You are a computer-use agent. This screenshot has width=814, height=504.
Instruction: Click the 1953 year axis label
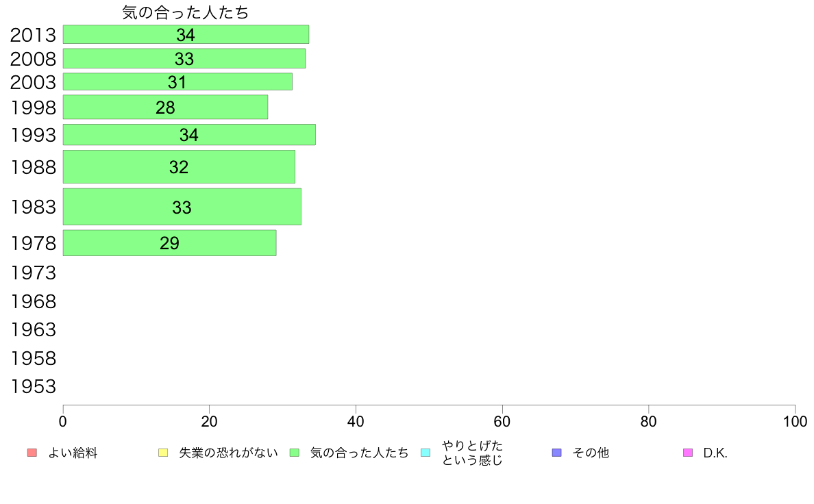pos(33,386)
